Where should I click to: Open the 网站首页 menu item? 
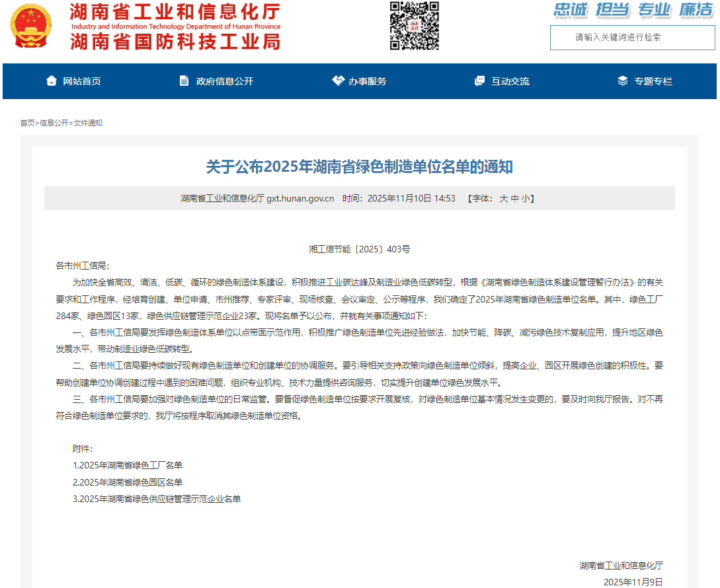82,81
